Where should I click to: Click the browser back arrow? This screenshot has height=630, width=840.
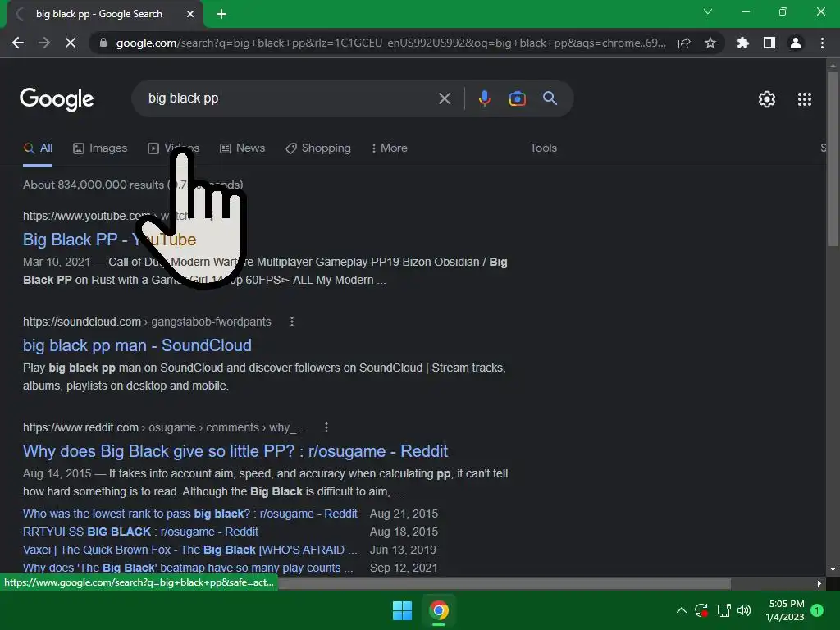18,43
